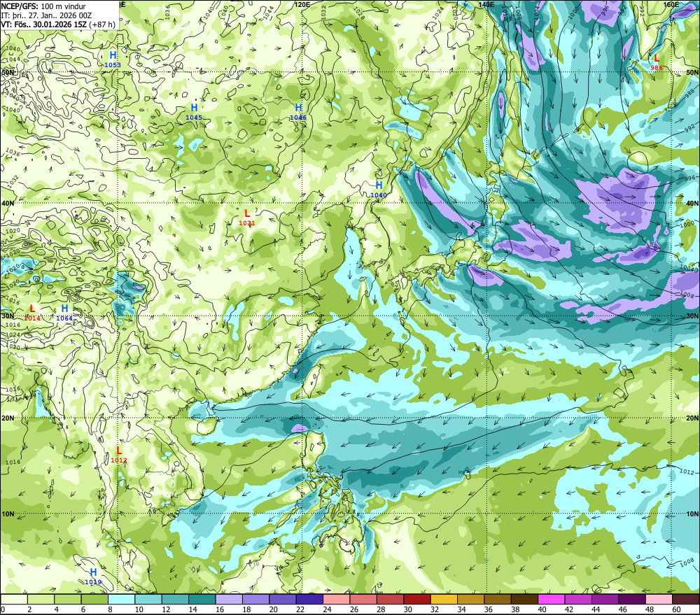
Task: Select the high pressure marker H 1045
Action: (194, 111)
